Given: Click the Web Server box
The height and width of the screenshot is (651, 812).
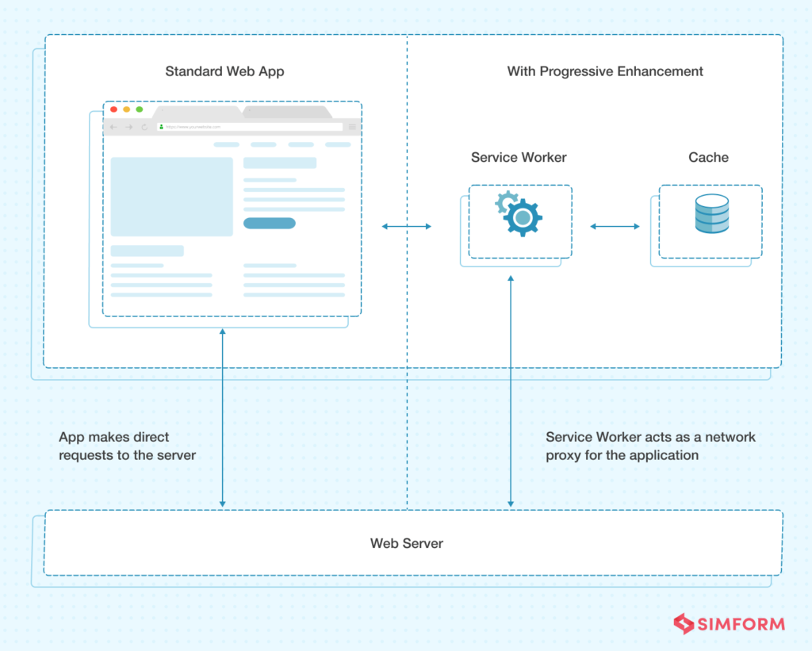Looking at the screenshot, I should point(406,544).
